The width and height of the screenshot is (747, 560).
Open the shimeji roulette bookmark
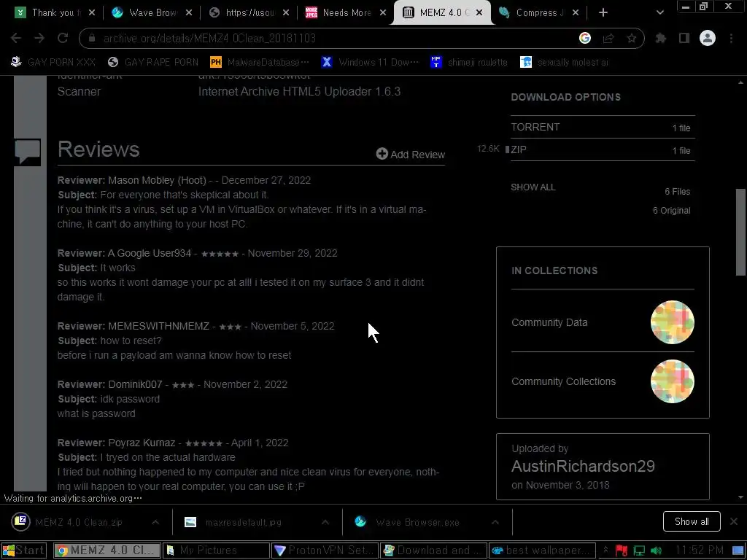click(x=469, y=63)
